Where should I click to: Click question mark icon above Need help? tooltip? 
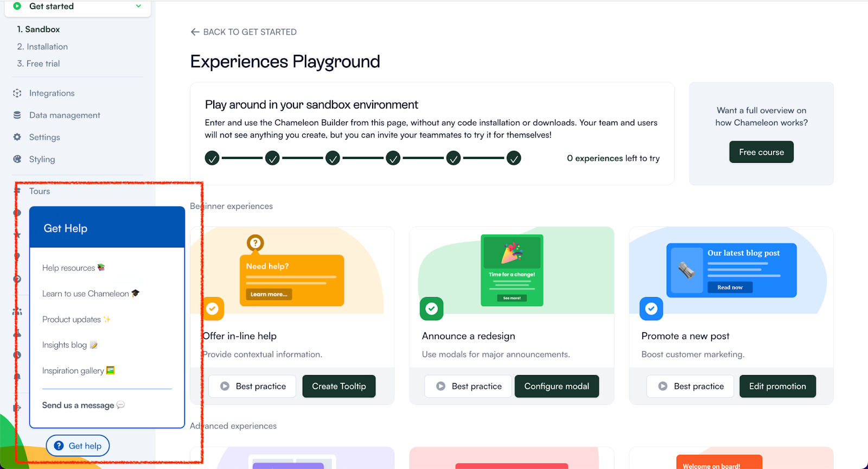click(x=255, y=243)
